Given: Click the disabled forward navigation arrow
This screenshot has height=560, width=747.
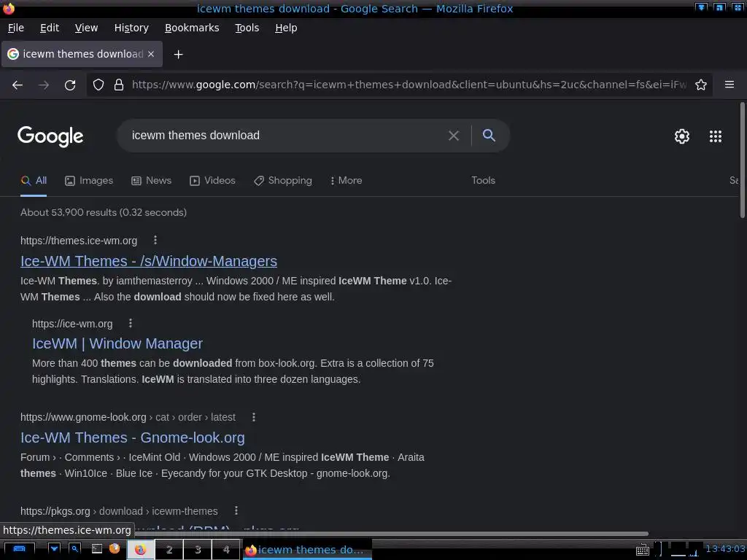Looking at the screenshot, I should click(44, 85).
